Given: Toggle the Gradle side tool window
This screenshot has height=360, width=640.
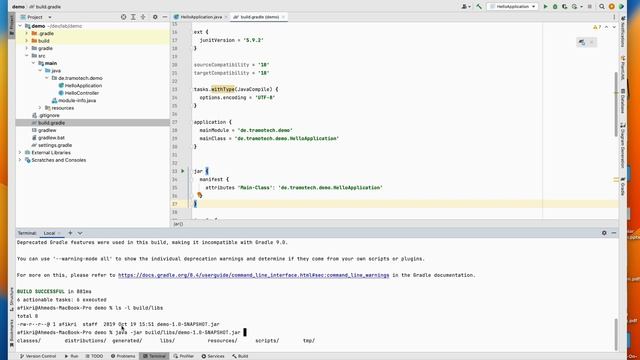Looking at the screenshot, I should coord(623,186).
